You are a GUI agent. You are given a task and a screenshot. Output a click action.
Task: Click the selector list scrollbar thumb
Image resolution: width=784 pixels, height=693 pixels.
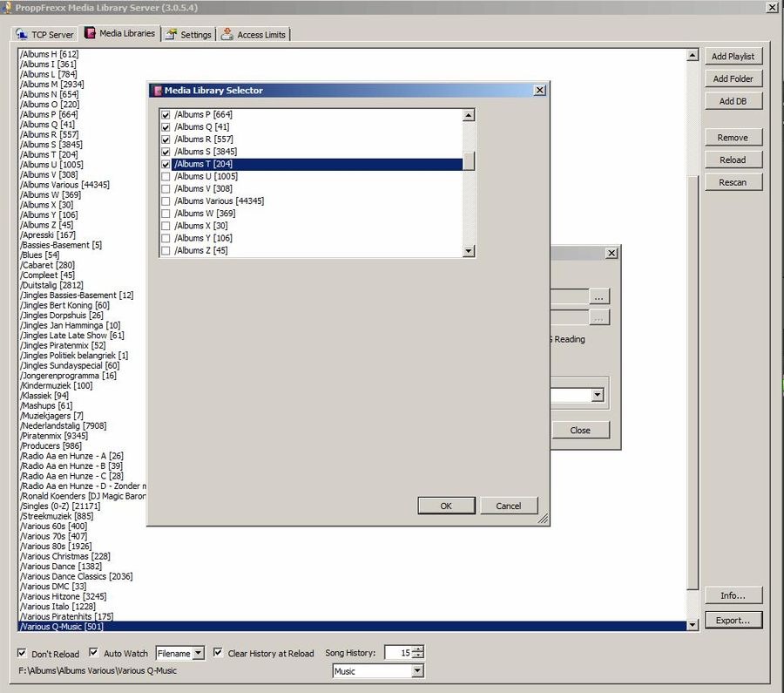[469, 161]
